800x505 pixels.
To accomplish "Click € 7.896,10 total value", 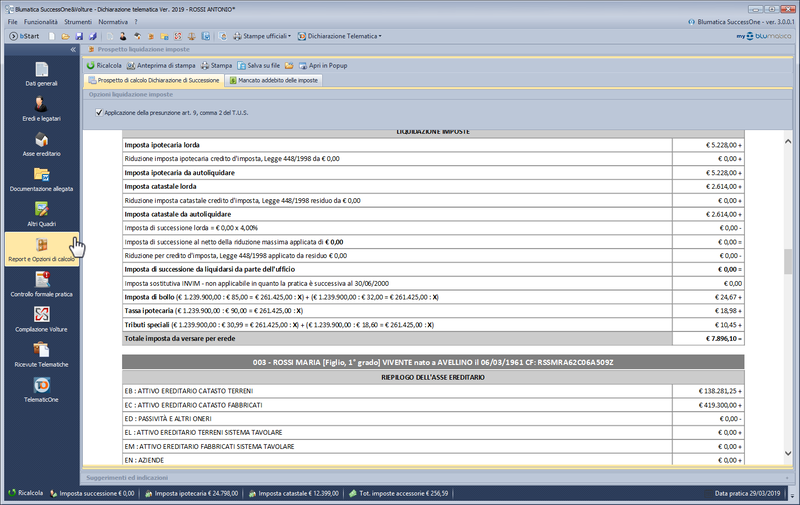I will (723, 339).
